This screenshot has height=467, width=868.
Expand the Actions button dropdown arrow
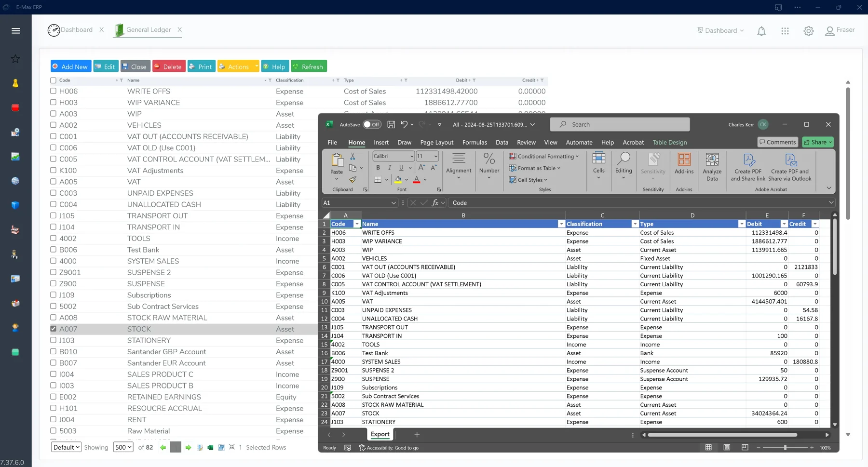[x=257, y=67]
